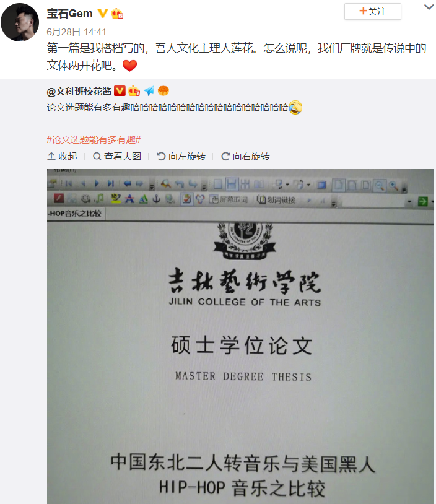Click the 宝石Gem profile avatar
436x504 pixels.
tap(20, 22)
